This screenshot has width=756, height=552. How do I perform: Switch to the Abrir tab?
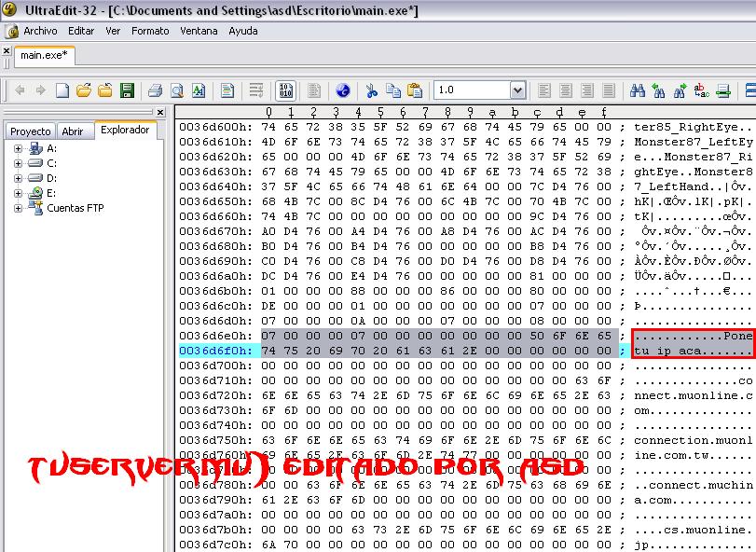coord(73,131)
